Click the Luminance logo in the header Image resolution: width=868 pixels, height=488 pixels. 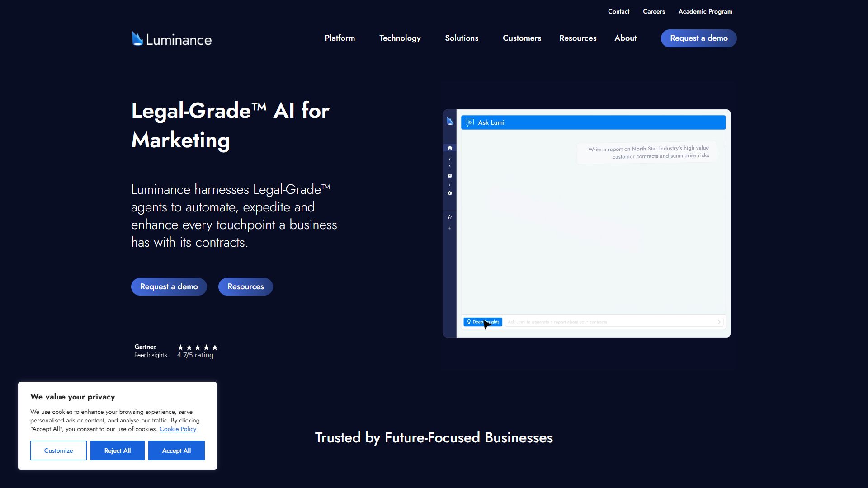click(171, 39)
